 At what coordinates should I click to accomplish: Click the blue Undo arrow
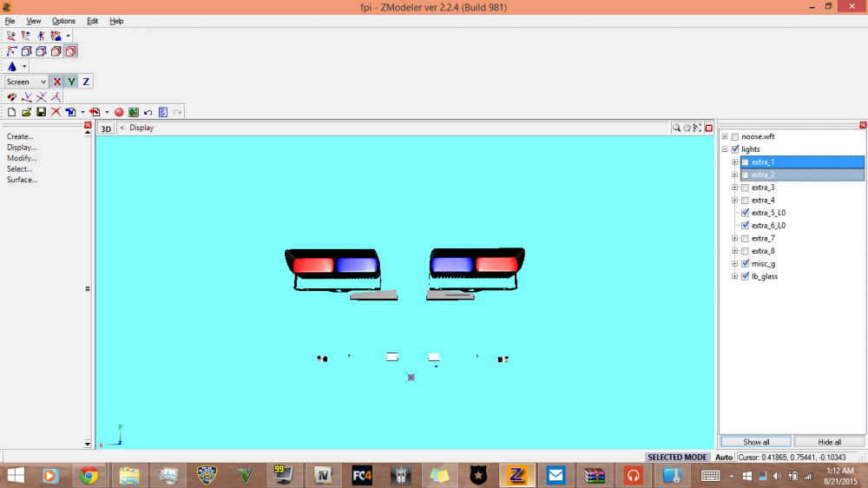pyautogui.click(x=148, y=112)
